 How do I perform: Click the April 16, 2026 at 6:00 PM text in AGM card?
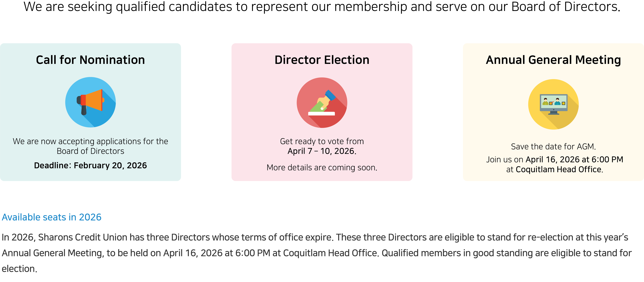point(574,159)
